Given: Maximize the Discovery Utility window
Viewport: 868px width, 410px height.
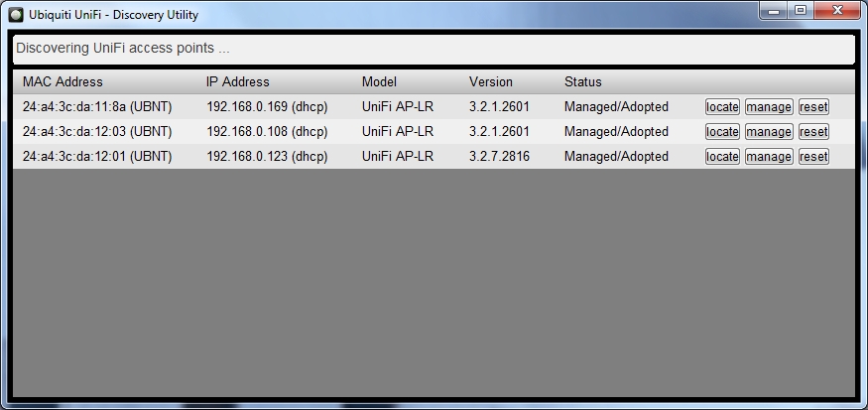Looking at the screenshot, I should (x=801, y=11).
